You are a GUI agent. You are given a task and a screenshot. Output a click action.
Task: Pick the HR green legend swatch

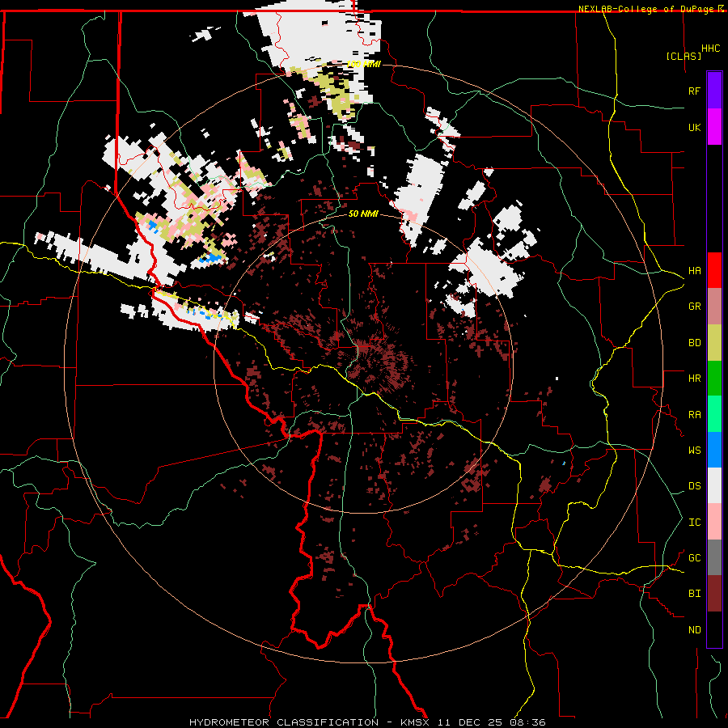[x=714, y=379]
